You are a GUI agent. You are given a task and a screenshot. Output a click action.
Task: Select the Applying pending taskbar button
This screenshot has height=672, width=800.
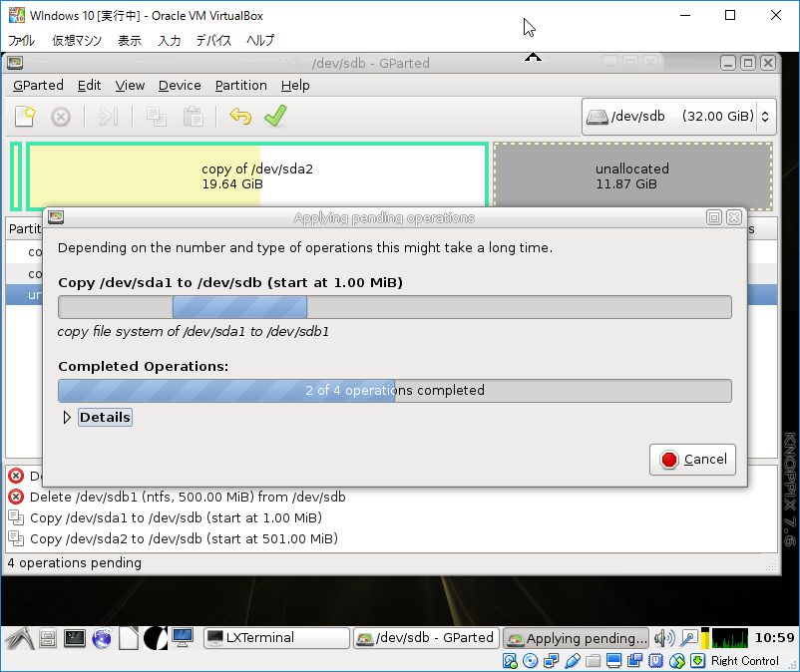[576, 638]
